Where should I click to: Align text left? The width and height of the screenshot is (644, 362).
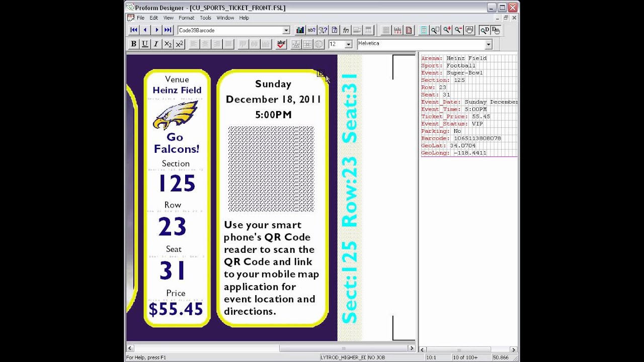click(x=194, y=44)
